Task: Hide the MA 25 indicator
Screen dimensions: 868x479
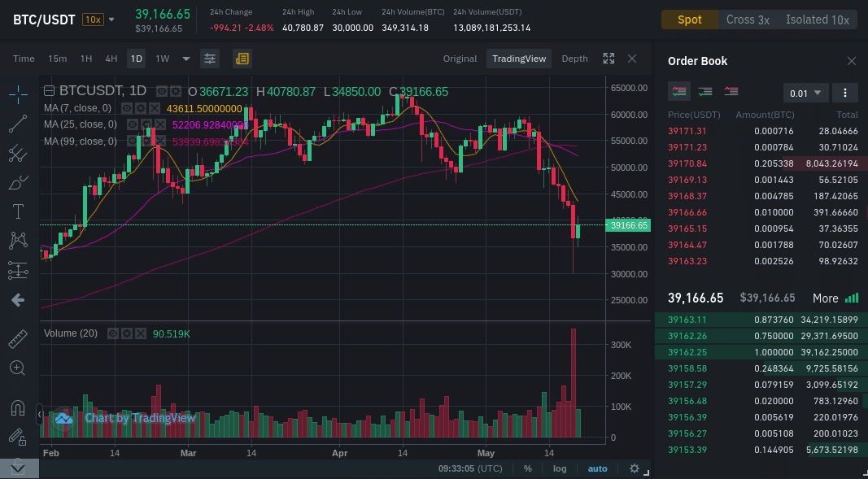Action: coord(133,124)
